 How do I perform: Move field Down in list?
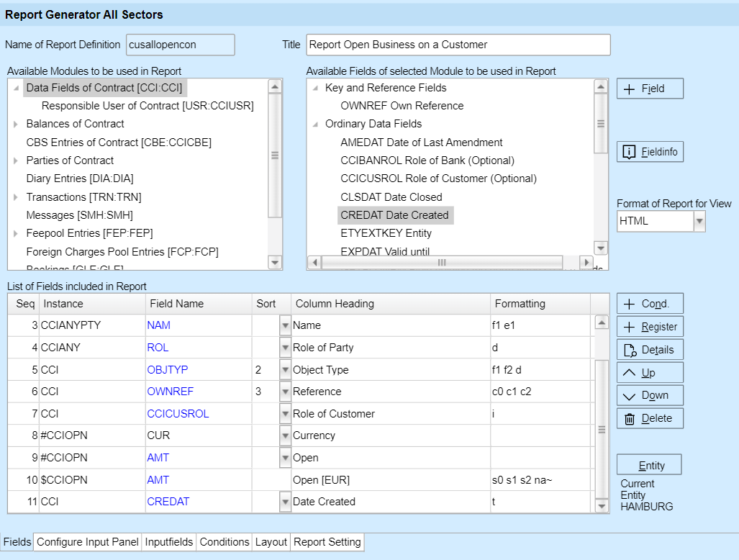tap(650, 395)
